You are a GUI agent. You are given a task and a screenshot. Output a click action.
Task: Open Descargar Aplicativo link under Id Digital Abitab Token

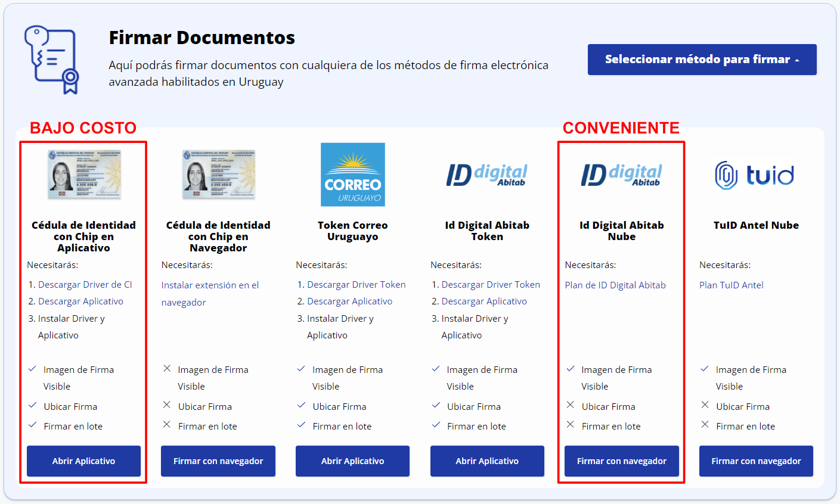coord(484,301)
